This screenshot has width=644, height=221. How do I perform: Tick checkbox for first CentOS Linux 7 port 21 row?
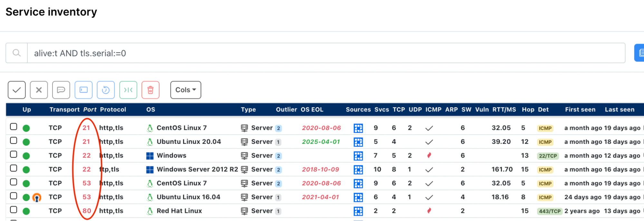pos(14,127)
